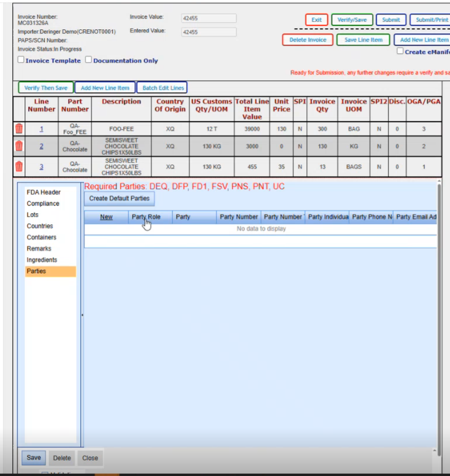The width and height of the screenshot is (450, 476).
Task: Open line number 2 link
Action: (x=41, y=146)
